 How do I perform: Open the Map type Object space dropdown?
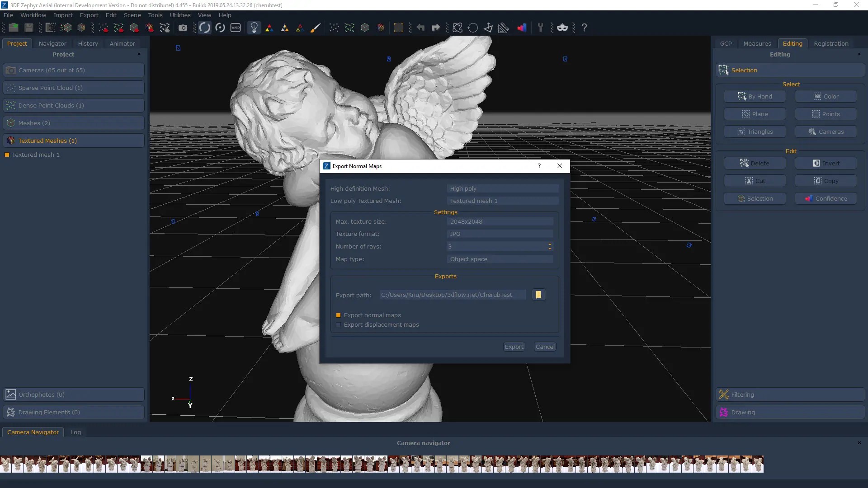(500, 259)
